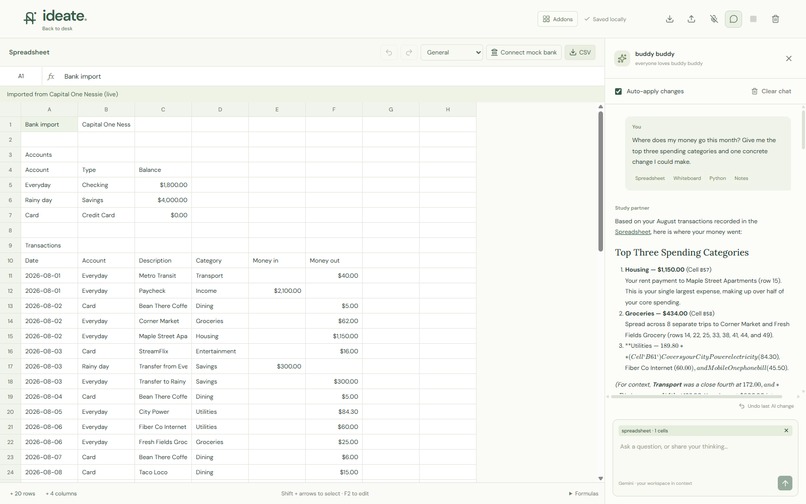Click Connect mock bank button
This screenshot has width=806, height=504.
[523, 52]
